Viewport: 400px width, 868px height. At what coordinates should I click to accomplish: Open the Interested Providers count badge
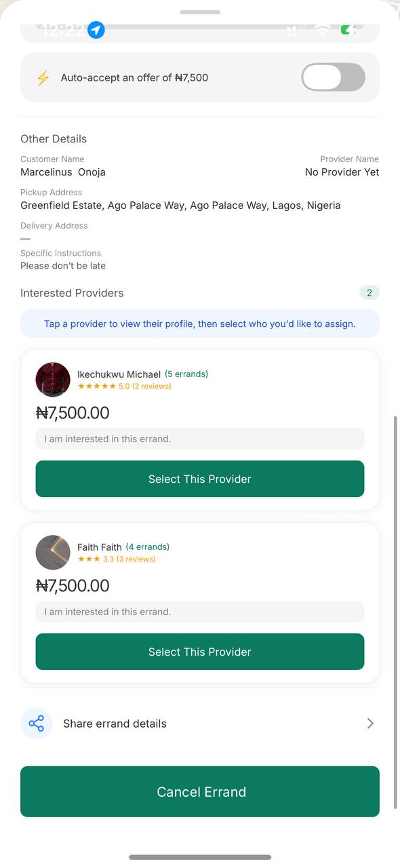(369, 292)
